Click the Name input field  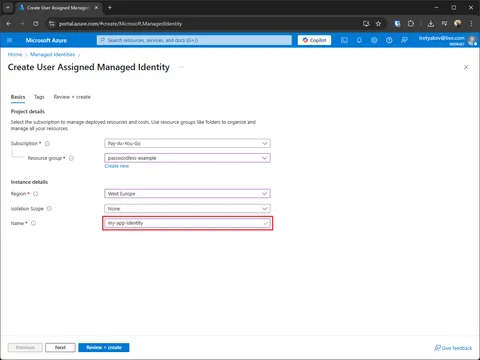pyautogui.click(x=187, y=223)
